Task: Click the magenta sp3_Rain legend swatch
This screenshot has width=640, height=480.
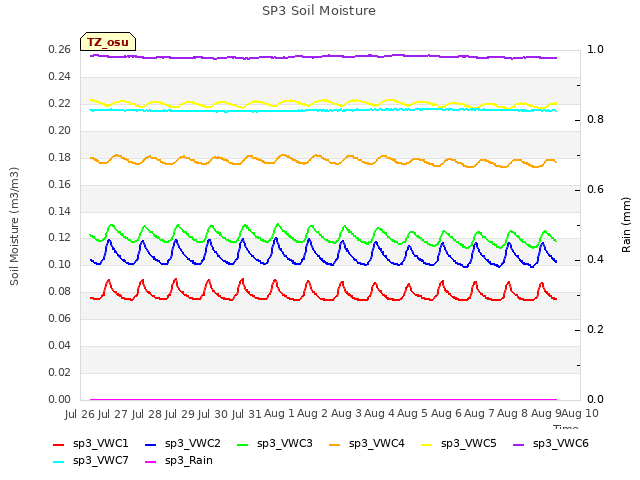Action: pyautogui.click(x=151, y=462)
